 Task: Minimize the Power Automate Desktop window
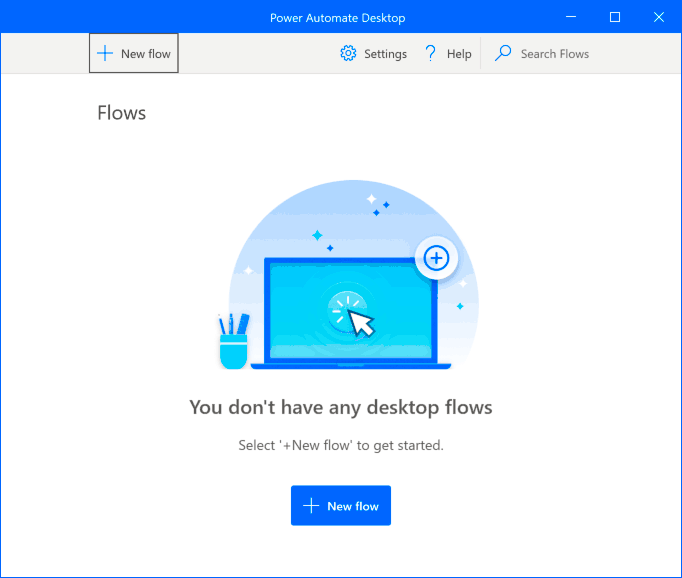pyautogui.click(x=571, y=17)
